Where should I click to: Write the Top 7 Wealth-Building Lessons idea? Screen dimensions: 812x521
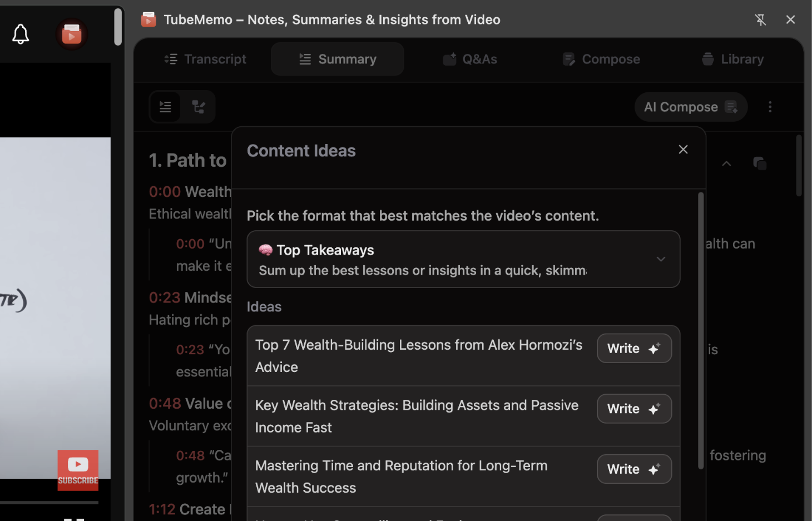[634, 349]
